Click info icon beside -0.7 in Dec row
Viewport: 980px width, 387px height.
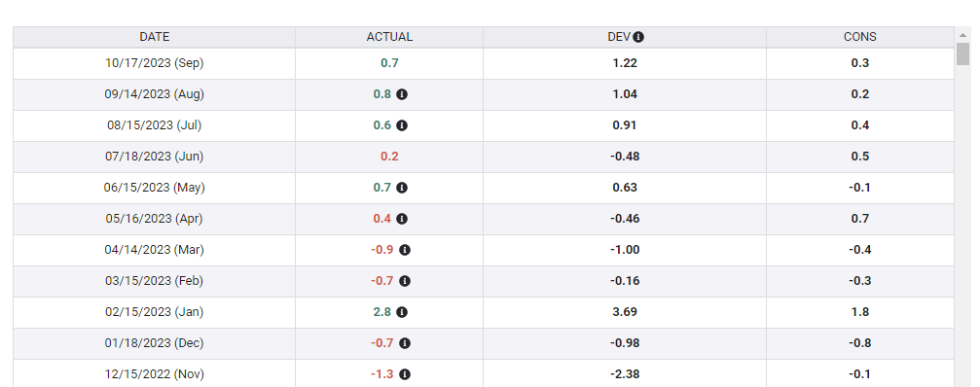click(405, 343)
